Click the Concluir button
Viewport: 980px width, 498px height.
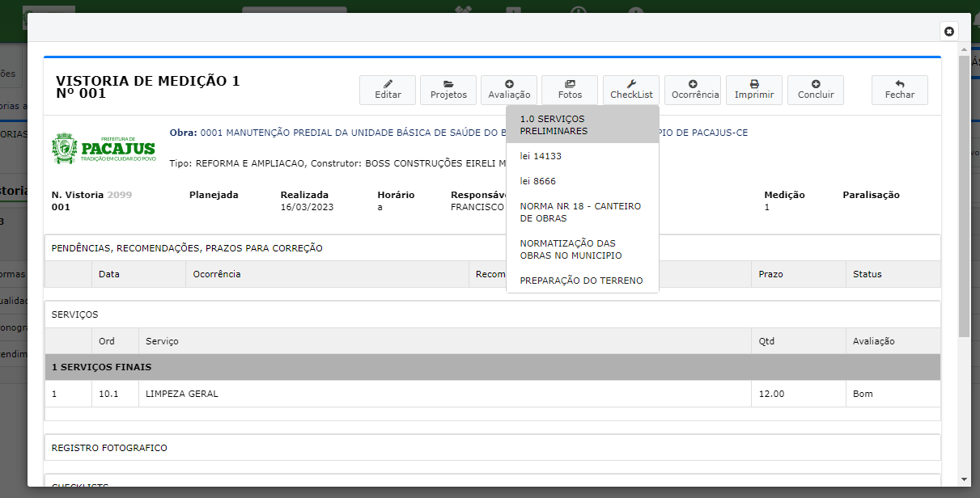coord(815,90)
